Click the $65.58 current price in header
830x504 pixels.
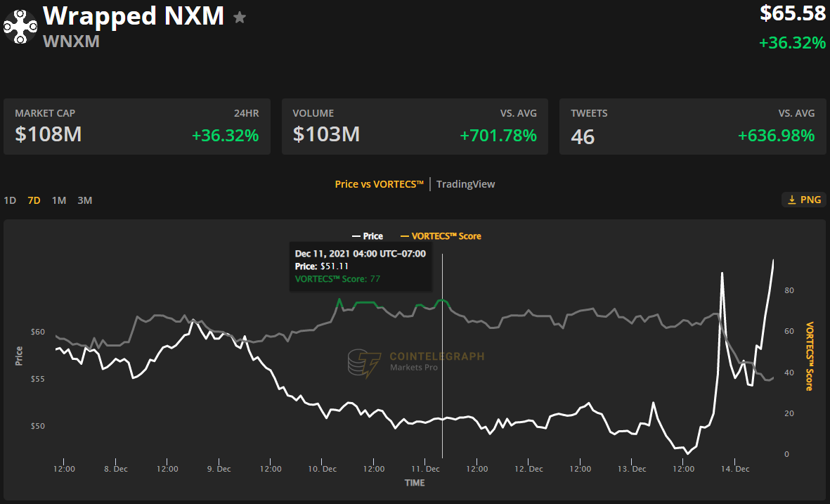click(792, 13)
